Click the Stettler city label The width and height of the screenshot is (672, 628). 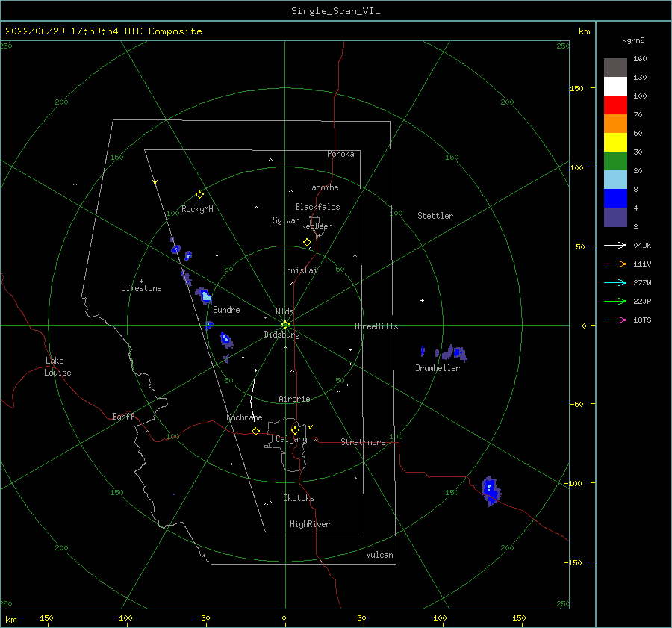point(435,216)
